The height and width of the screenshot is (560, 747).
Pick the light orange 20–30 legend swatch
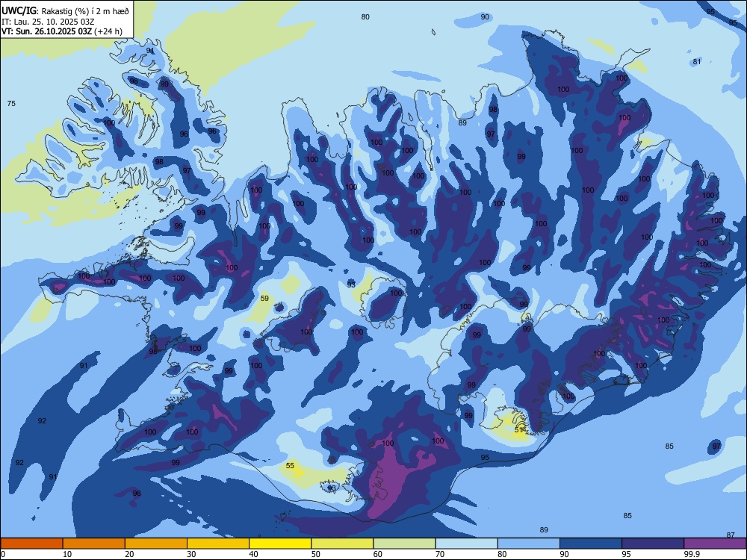(x=156, y=544)
